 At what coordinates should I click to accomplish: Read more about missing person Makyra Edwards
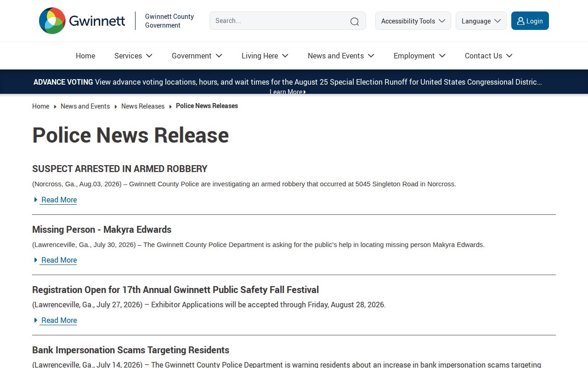59,260
